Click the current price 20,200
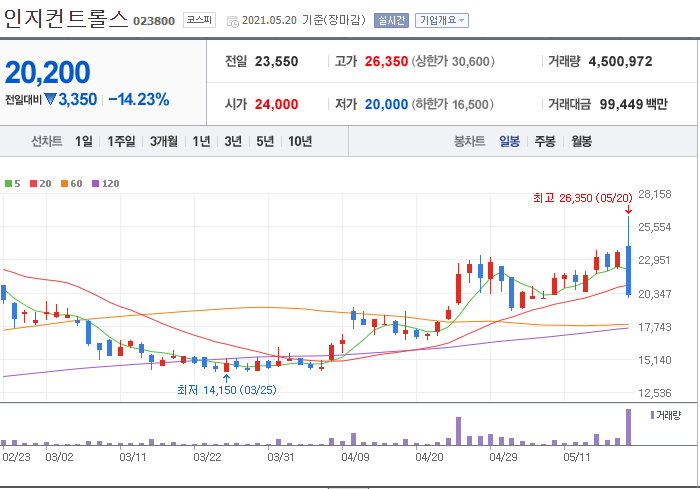The image size is (700, 489). (x=47, y=72)
